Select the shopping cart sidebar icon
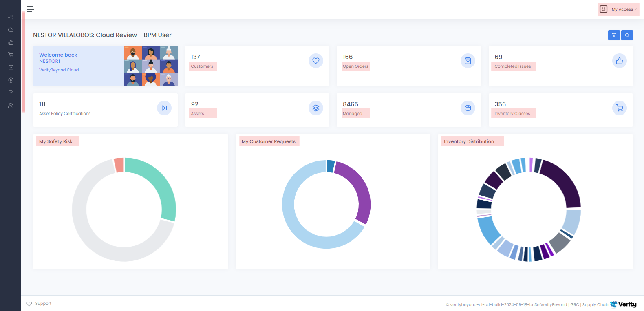 11,55
